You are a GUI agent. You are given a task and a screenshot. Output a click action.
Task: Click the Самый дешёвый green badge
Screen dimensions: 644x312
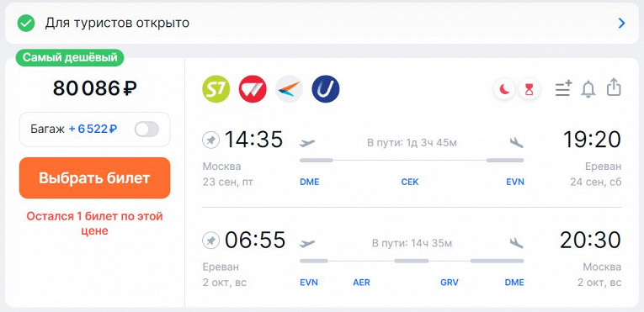click(x=70, y=58)
